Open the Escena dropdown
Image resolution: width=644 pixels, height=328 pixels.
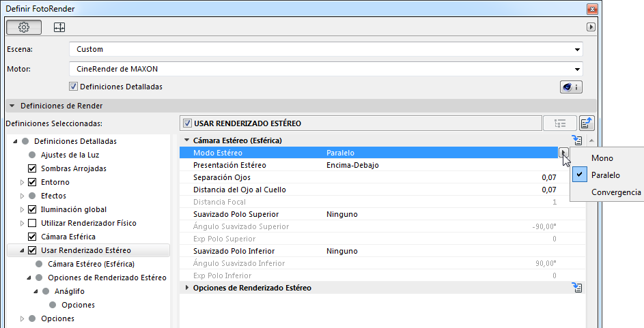click(x=326, y=49)
